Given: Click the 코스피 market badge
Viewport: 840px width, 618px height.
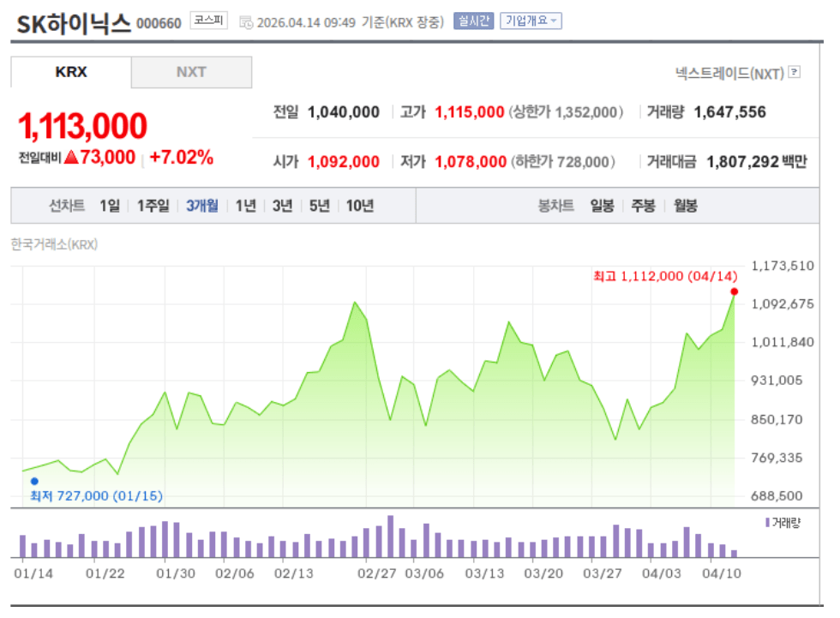Looking at the screenshot, I should pos(208,21).
